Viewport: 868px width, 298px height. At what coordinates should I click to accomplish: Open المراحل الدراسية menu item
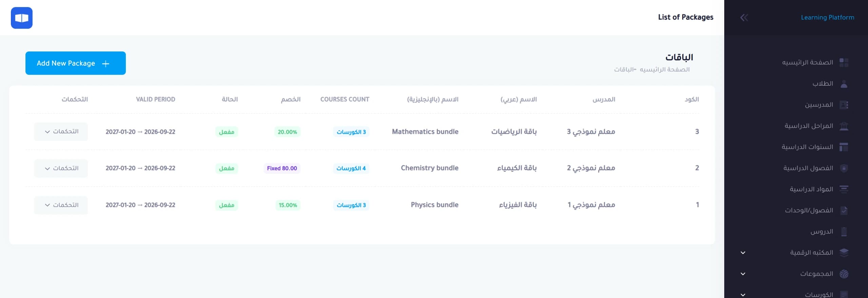[809, 126]
